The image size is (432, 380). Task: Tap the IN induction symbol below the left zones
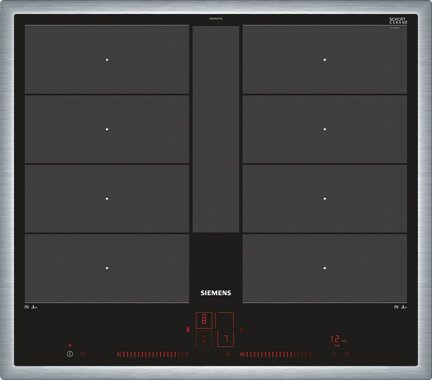[31, 307]
